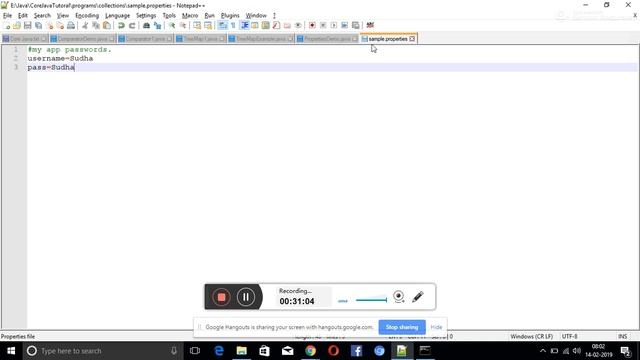Toggle INS mode in status bar
Image resolution: width=640 pixels, height=360 pixels.
point(622,336)
